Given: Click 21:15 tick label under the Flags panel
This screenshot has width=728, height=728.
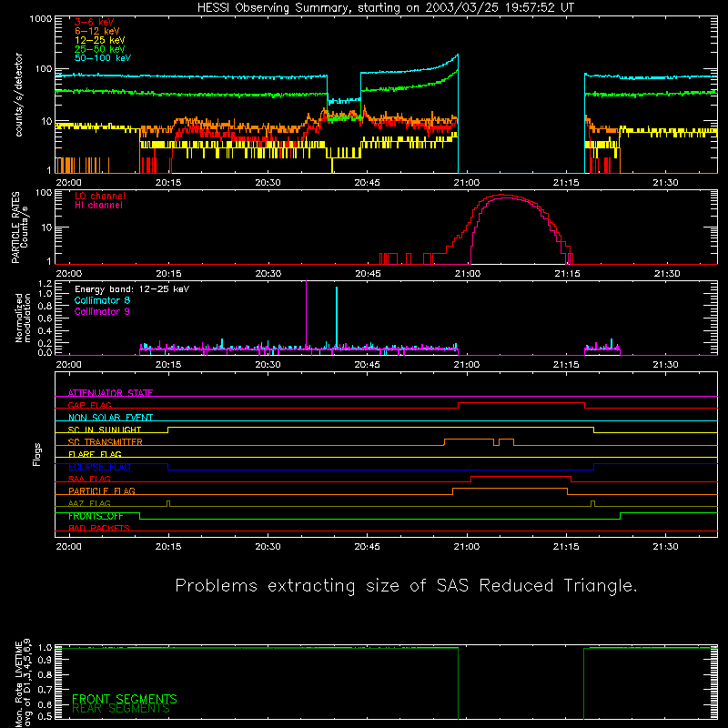Looking at the screenshot, I should 566,547.
